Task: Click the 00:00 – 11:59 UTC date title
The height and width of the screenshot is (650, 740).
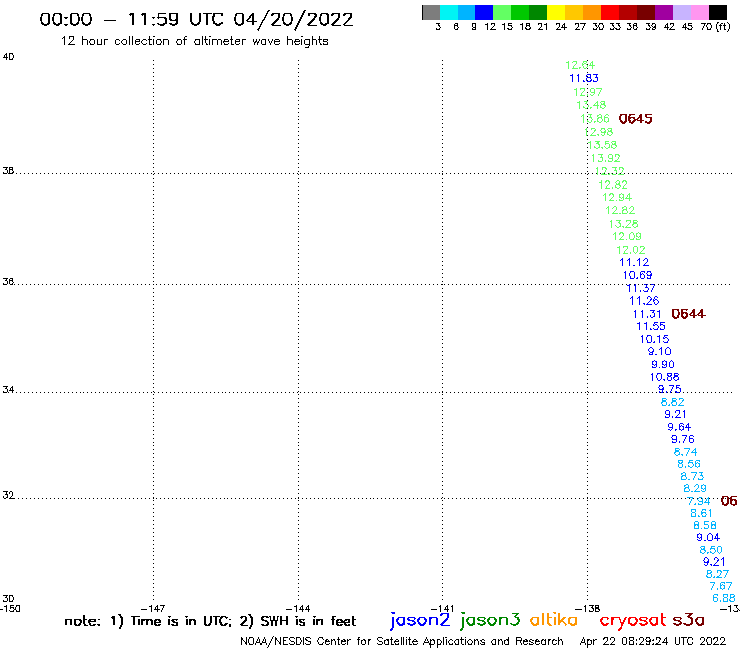Action: [x=196, y=20]
